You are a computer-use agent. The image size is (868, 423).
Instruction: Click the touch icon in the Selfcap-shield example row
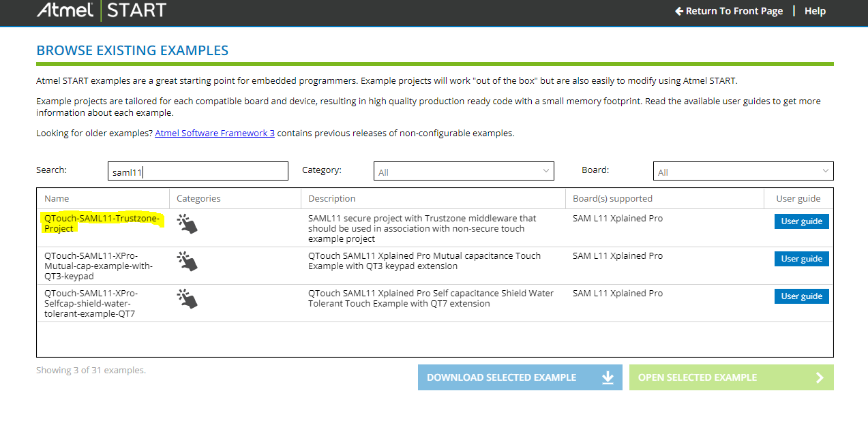(x=187, y=298)
